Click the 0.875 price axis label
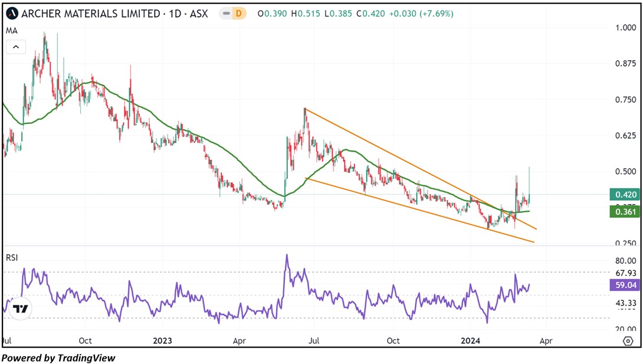Viewport: 643px width, 364px height. click(x=626, y=64)
